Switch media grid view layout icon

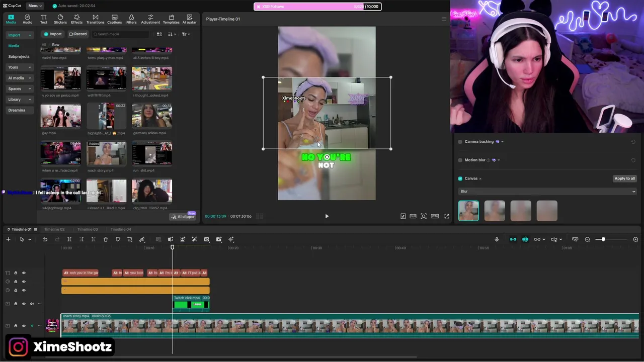point(159,34)
